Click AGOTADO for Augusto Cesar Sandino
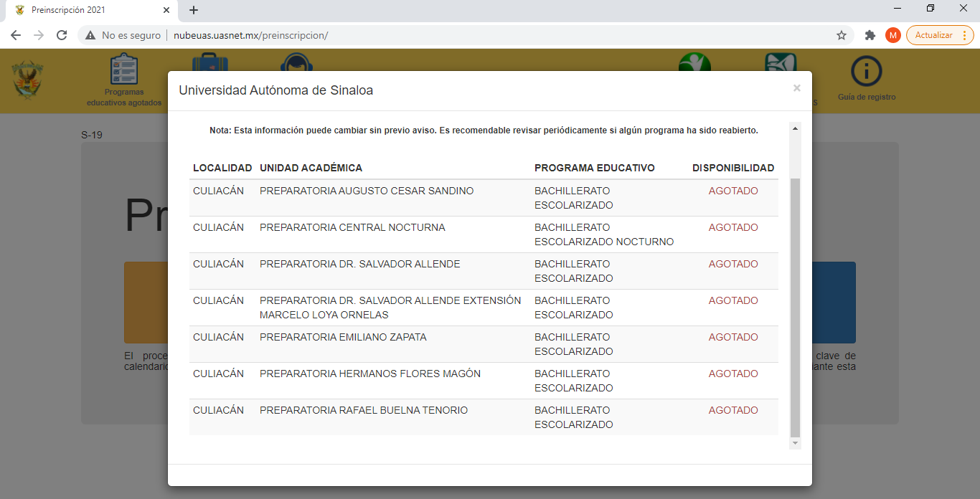980x499 pixels. 733,191
